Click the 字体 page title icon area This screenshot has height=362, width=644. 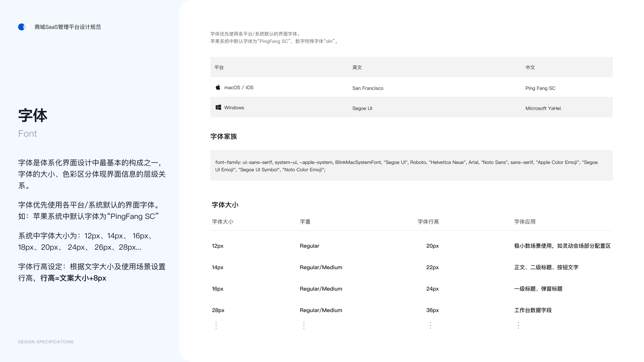pyautogui.click(x=33, y=115)
